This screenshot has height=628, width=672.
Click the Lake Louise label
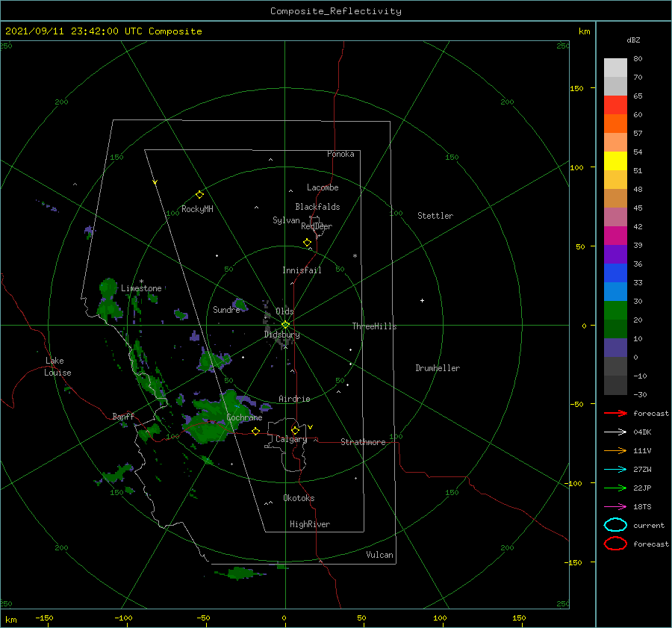point(57,367)
